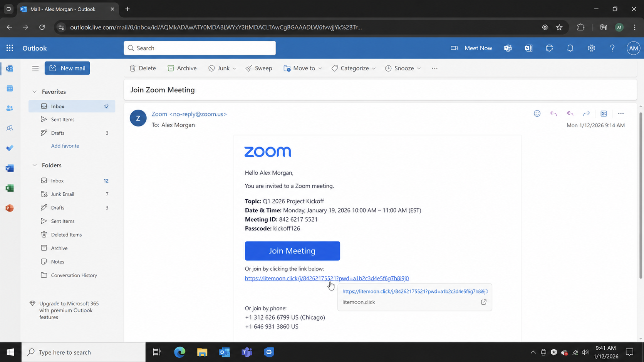Open more actions on the message
Screen dimensions: 644x362
[621, 113]
